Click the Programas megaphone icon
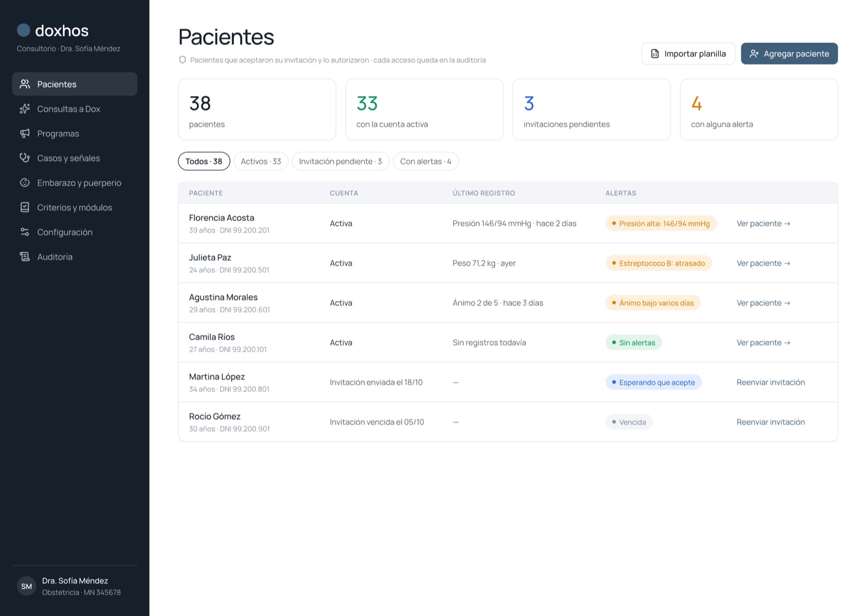This screenshot has height=616, width=867. pyautogui.click(x=25, y=133)
